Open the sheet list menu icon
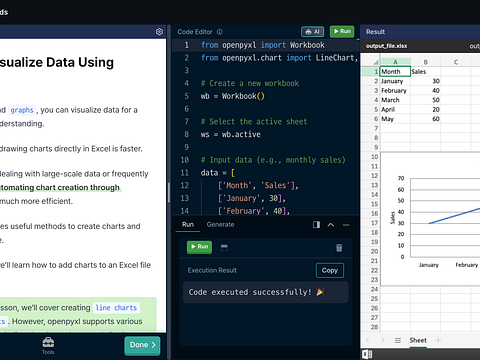 398,340
